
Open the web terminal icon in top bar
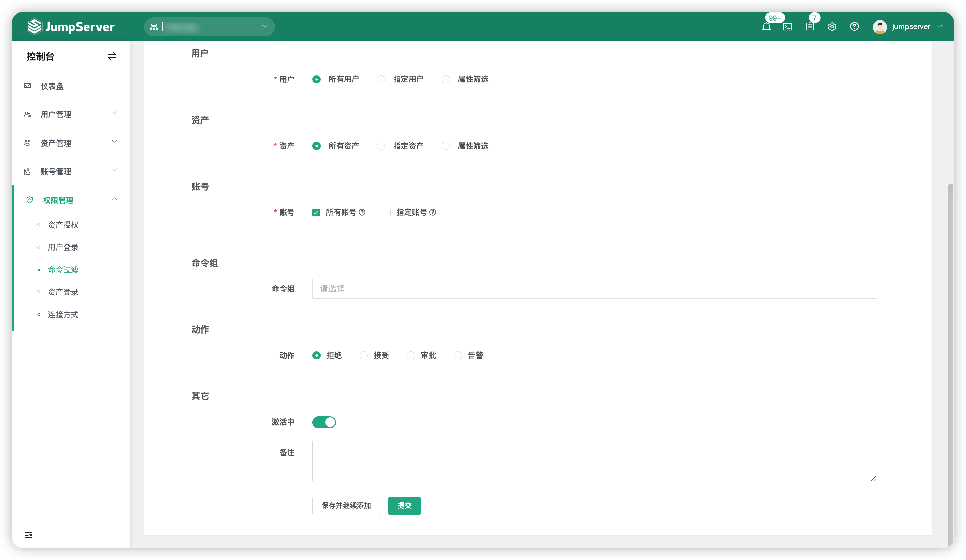click(x=788, y=26)
